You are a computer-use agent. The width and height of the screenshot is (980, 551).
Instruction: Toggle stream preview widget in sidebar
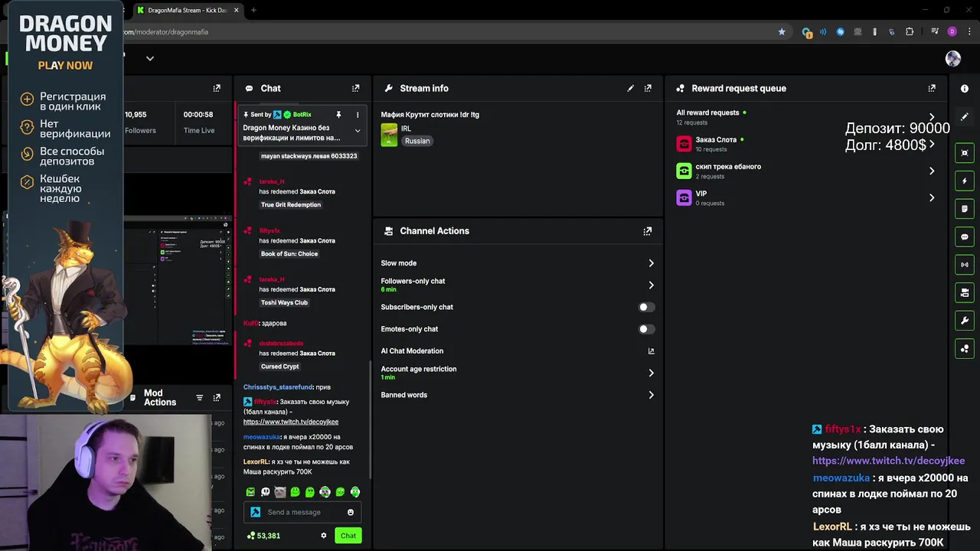[965, 153]
